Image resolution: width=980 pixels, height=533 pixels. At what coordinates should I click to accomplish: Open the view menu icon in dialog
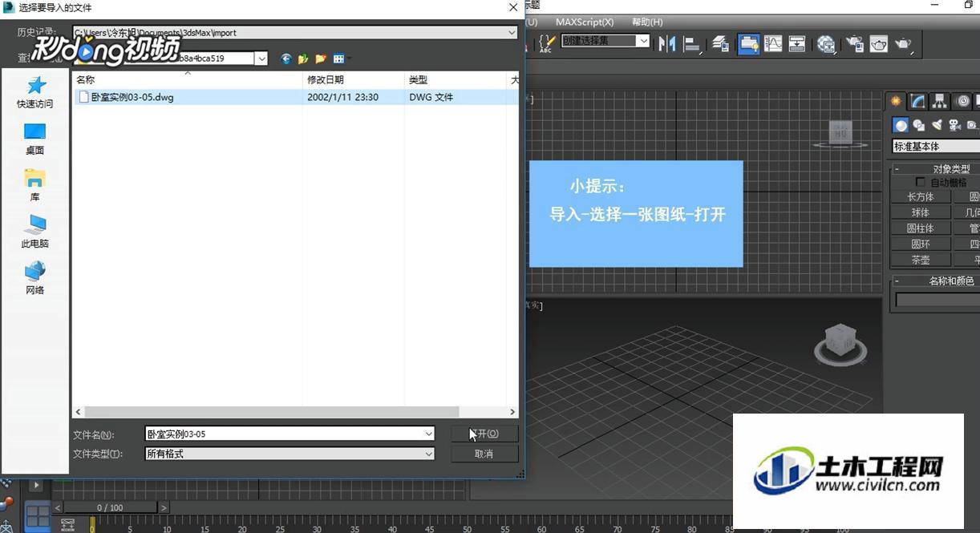341,59
